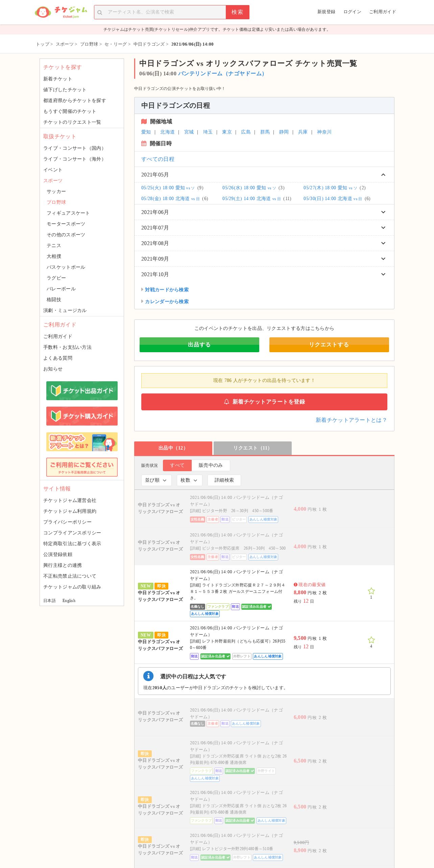Click the magnifier icon in search box

[100, 13]
